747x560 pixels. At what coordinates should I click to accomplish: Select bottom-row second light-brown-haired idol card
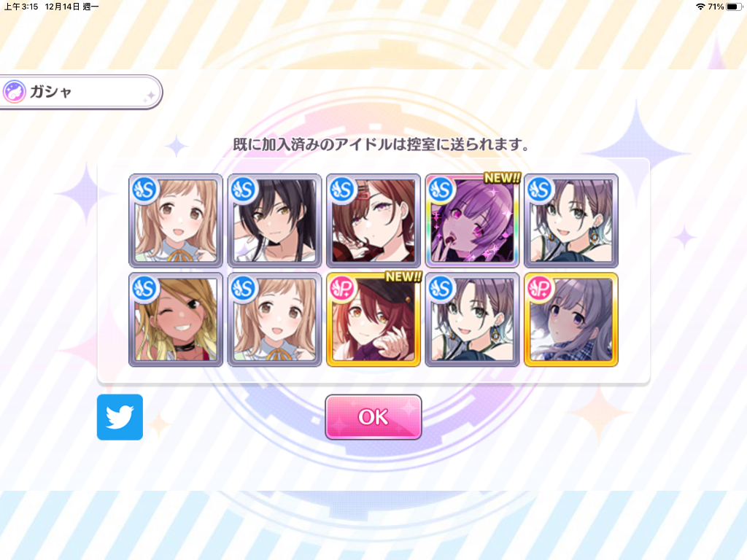tap(274, 319)
